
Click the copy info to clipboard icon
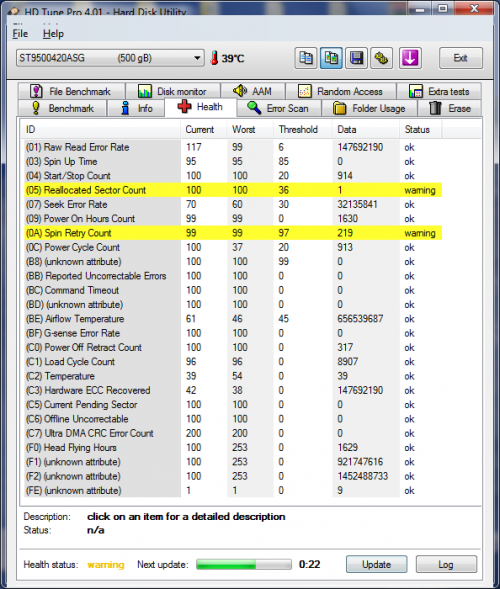pos(306,58)
